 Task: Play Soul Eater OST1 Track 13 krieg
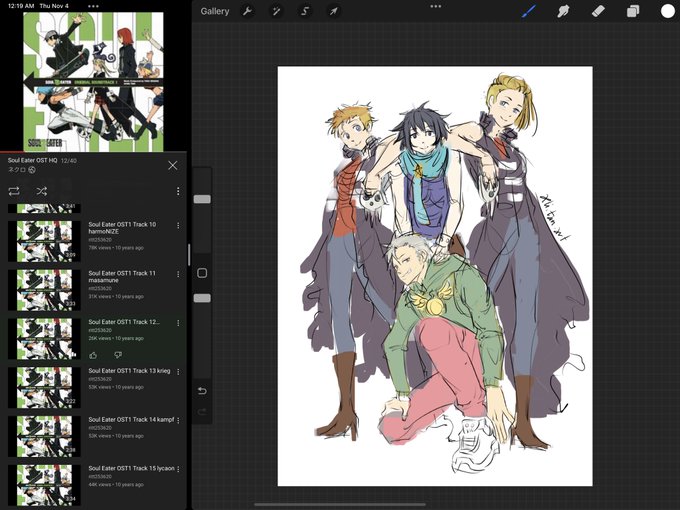pos(129,371)
